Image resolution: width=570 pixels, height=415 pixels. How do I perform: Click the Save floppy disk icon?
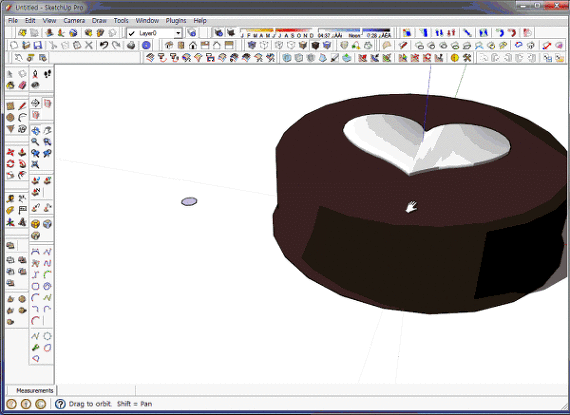(x=38, y=45)
